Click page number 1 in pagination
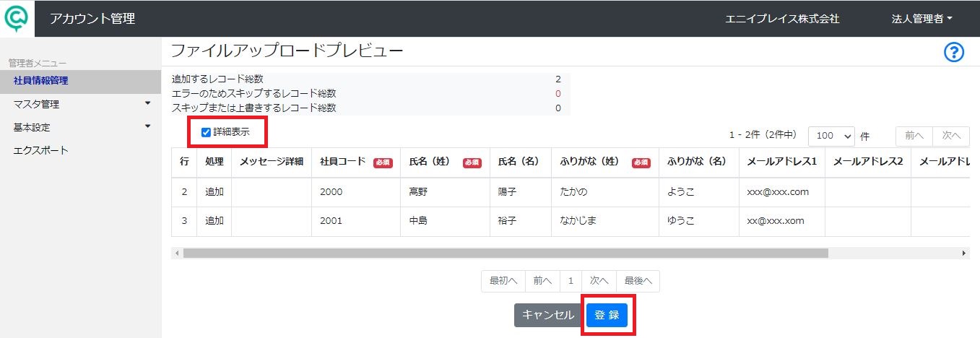 click(571, 281)
